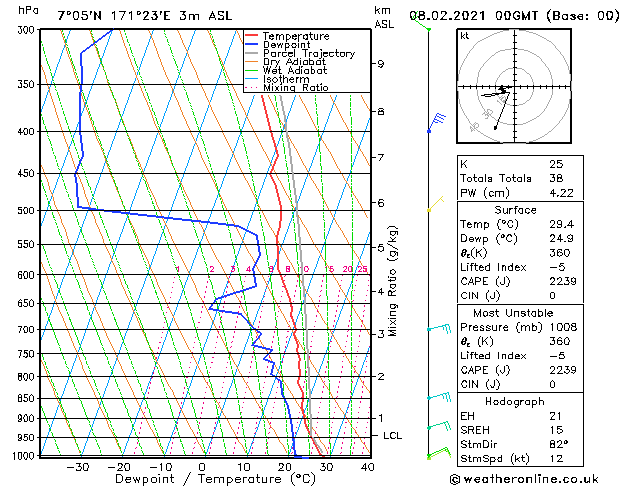The image size is (629, 486).
Task: Click the green wind barb at 300 hPa
Action: pos(420,23)
